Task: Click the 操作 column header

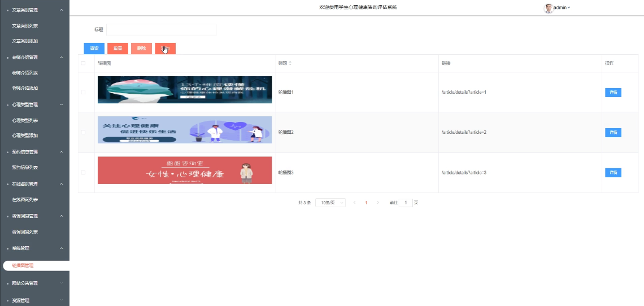Action: 609,63
